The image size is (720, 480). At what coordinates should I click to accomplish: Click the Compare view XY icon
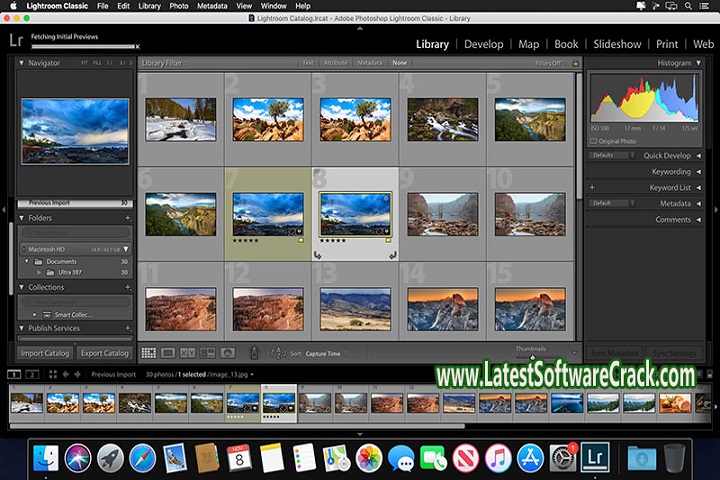click(187, 353)
